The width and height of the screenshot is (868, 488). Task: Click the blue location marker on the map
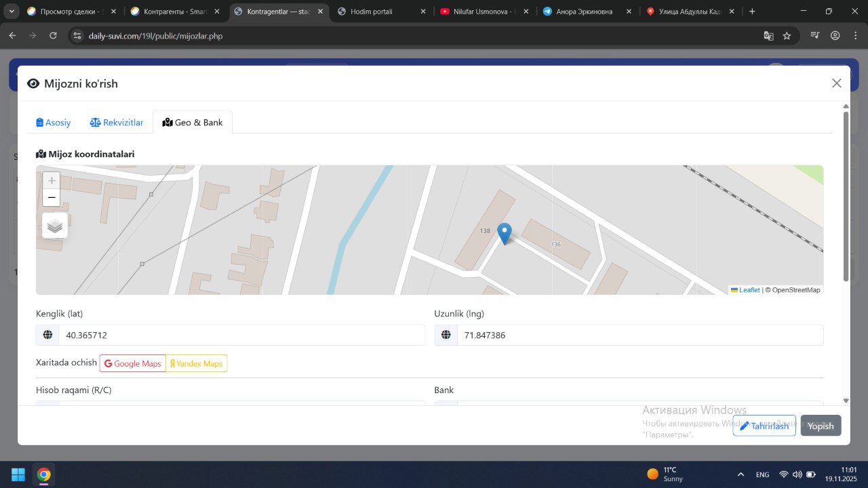point(504,234)
